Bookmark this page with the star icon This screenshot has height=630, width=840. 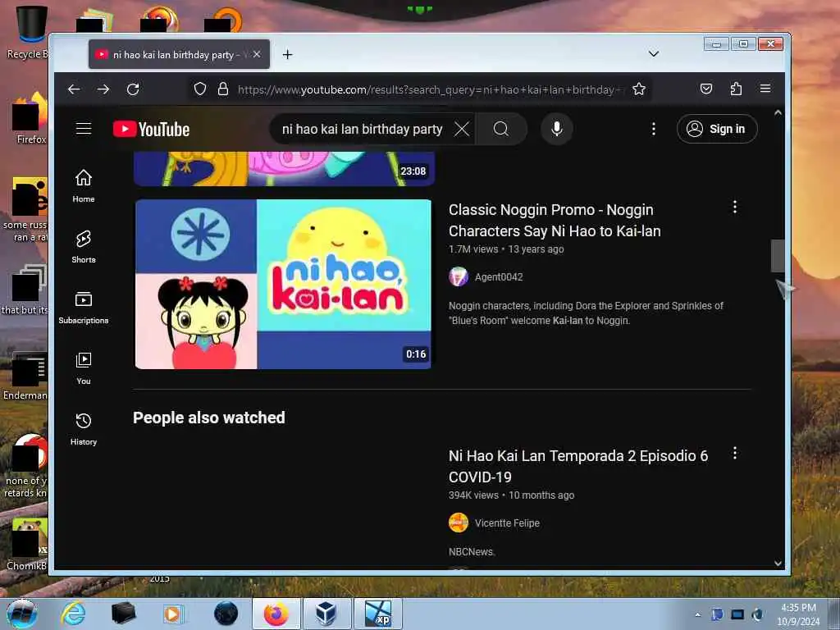(638, 89)
